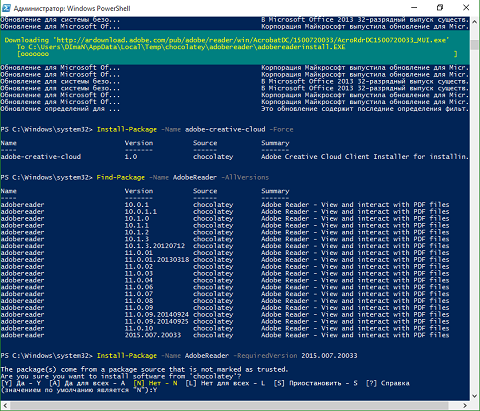Viewport: 480px width, 411px height.
Task: Click the vertical scrollbar down arrow
Action: (475, 396)
